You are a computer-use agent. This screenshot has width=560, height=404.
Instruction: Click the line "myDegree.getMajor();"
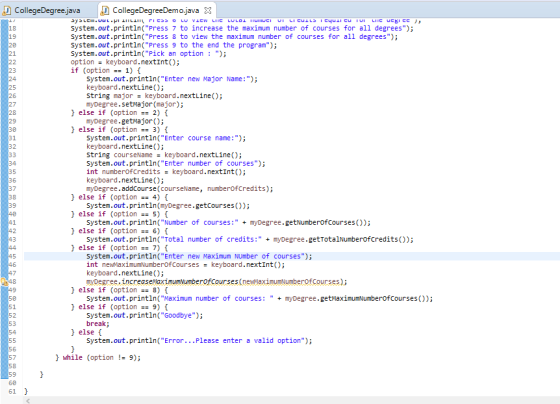tap(125, 121)
